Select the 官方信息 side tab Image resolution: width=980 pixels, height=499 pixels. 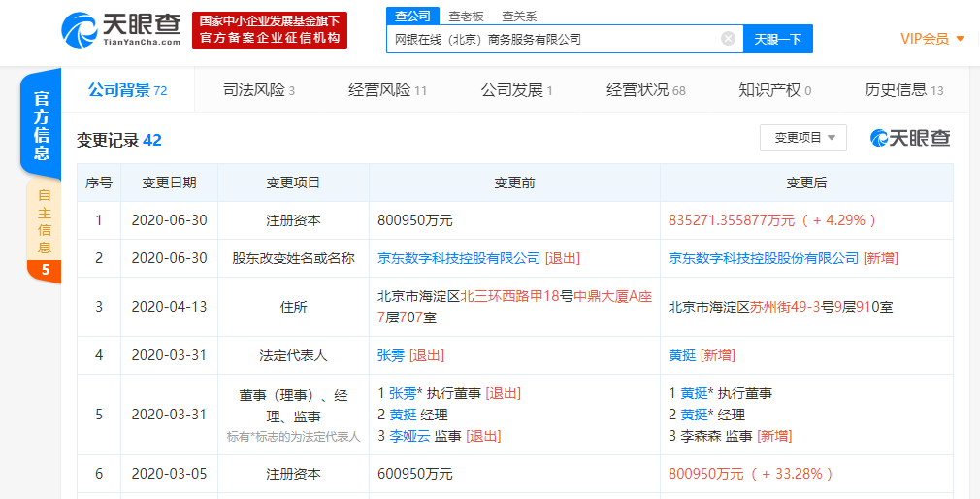42,125
